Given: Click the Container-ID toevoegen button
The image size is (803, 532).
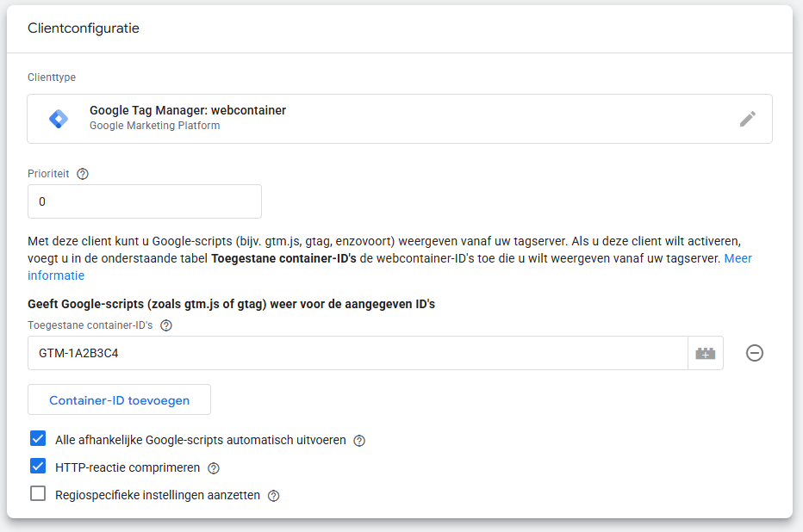Looking at the screenshot, I should tap(119, 400).
